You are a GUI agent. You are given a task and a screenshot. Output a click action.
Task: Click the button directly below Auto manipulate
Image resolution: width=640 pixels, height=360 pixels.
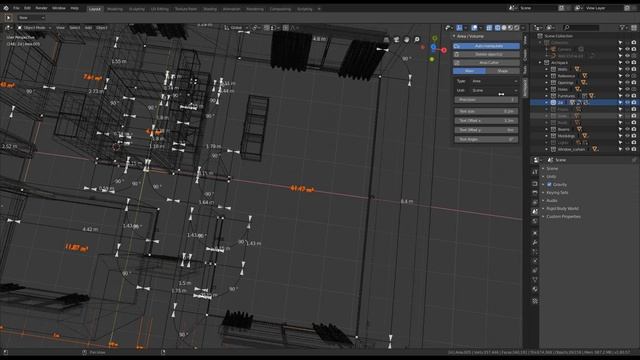click(x=486, y=54)
